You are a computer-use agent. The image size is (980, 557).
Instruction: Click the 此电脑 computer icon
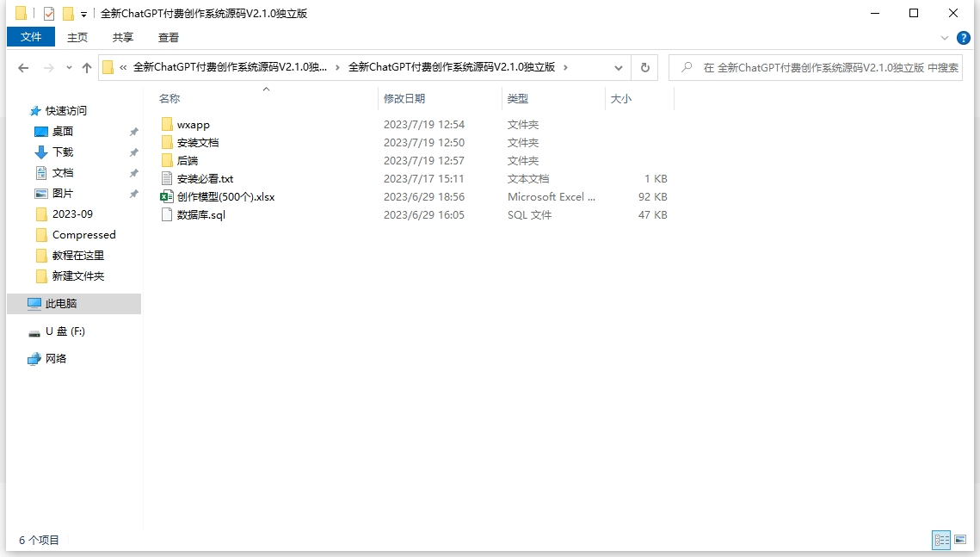(x=34, y=304)
